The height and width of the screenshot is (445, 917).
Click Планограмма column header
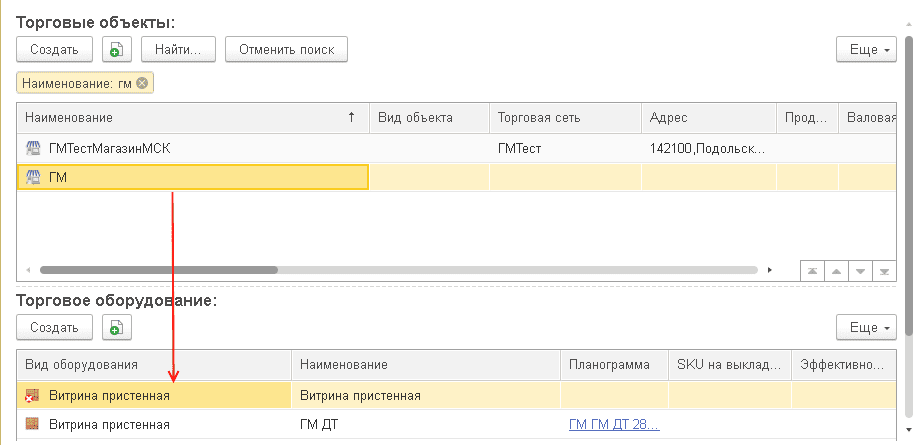pyautogui.click(x=612, y=365)
